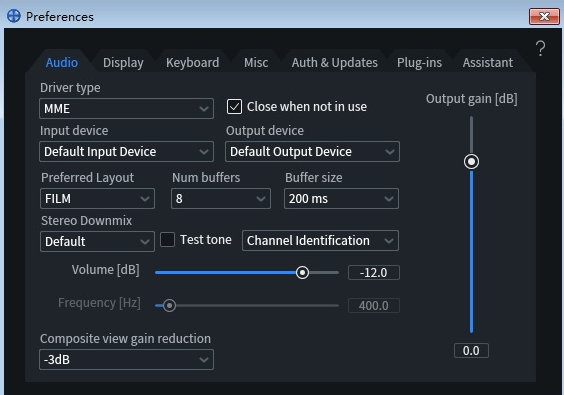The height and width of the screenshot is (395, 564).
Task: Click the Preferred Layout label
Action: 87,178
